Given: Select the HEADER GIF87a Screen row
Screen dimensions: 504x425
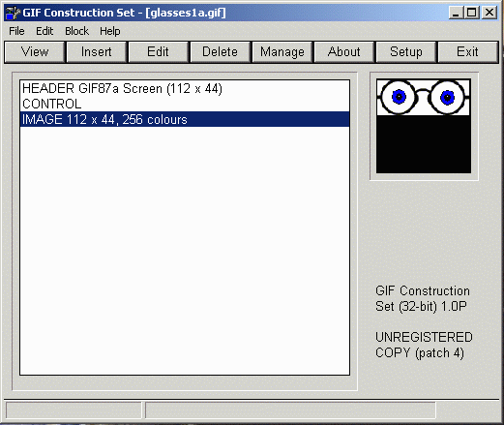Looking at the screenshot, I should [185, 88].
